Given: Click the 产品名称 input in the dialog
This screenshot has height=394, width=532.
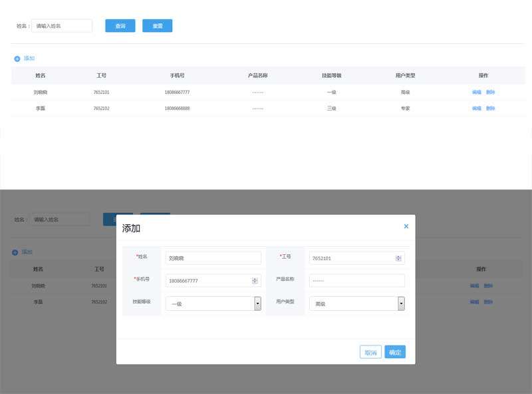Looking at the screenshot, I should (356, 281).
